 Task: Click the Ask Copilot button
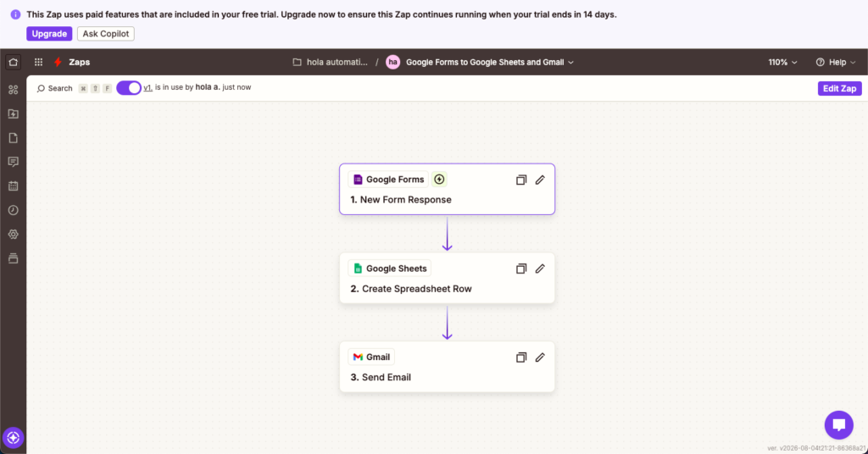point(106,34)
